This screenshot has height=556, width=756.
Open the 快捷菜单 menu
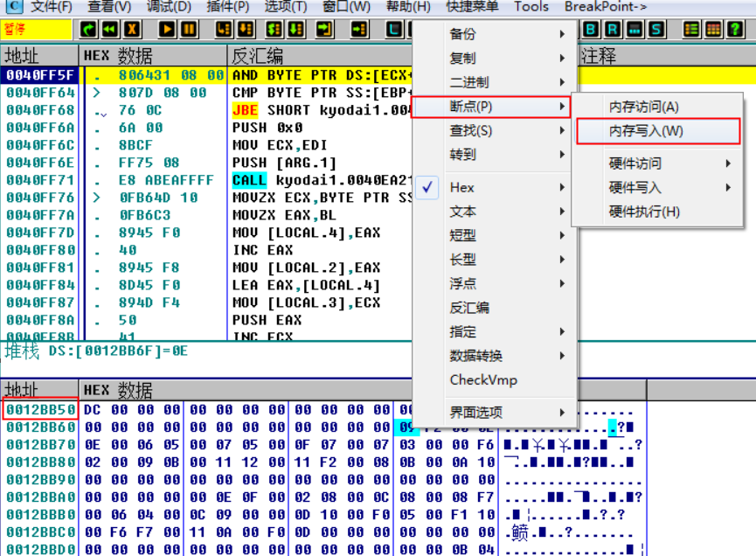tap(473, 7)
